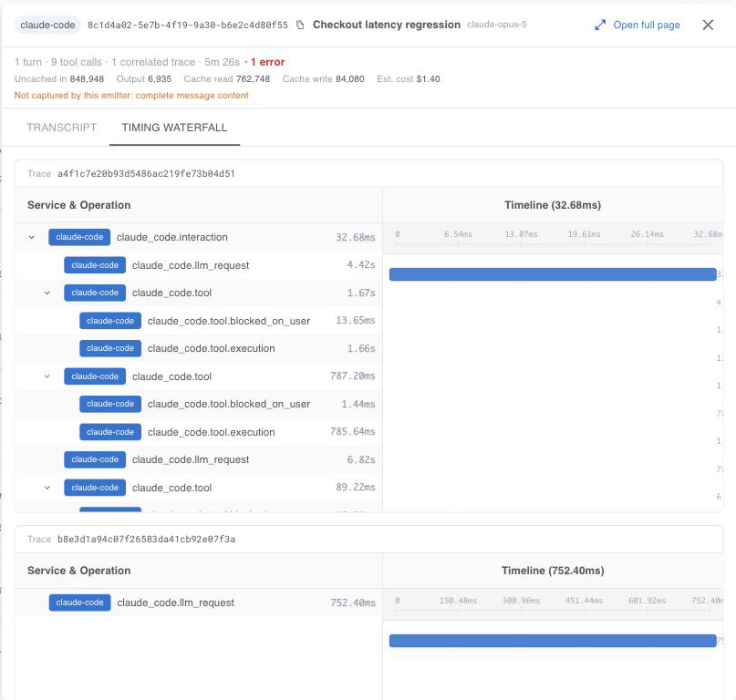Click the Timeline (32.68ms) column header

click(553, 205)
